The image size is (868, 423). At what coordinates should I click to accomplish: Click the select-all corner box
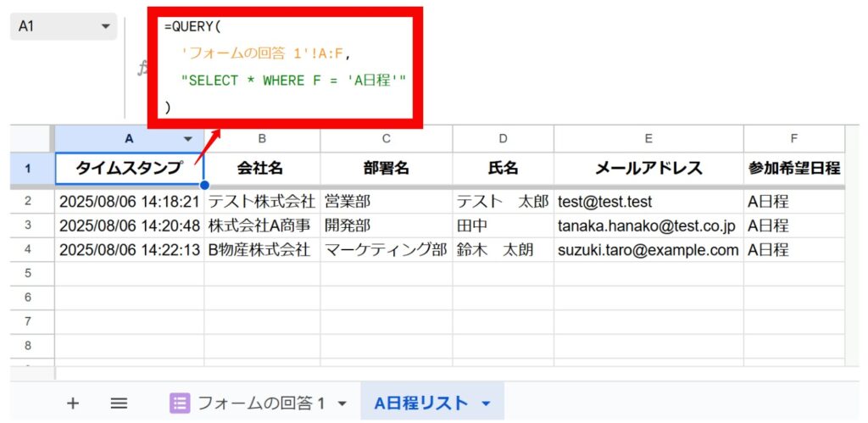[32, 139]
